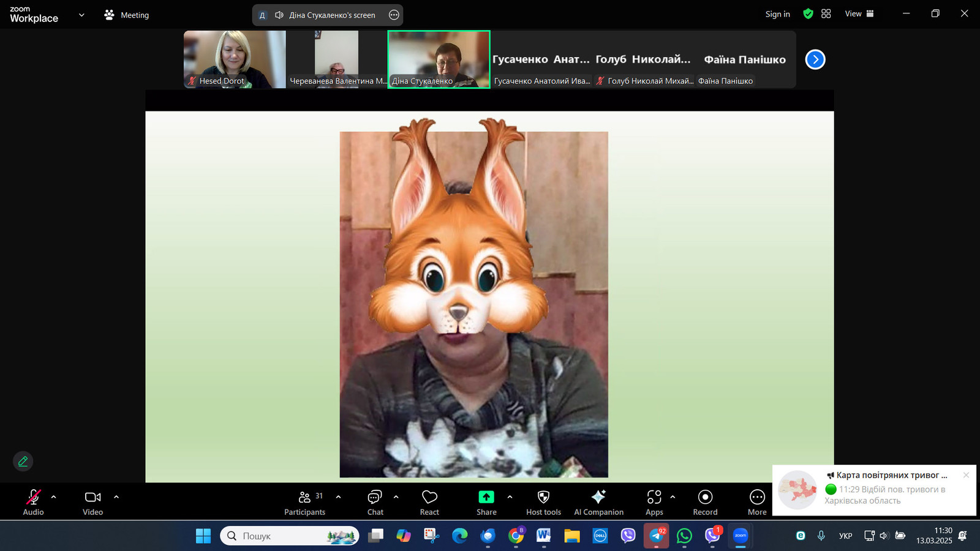980x551 pixels.
Task: Open the Zoom icon in the taskbar
Action: point(741,536)
